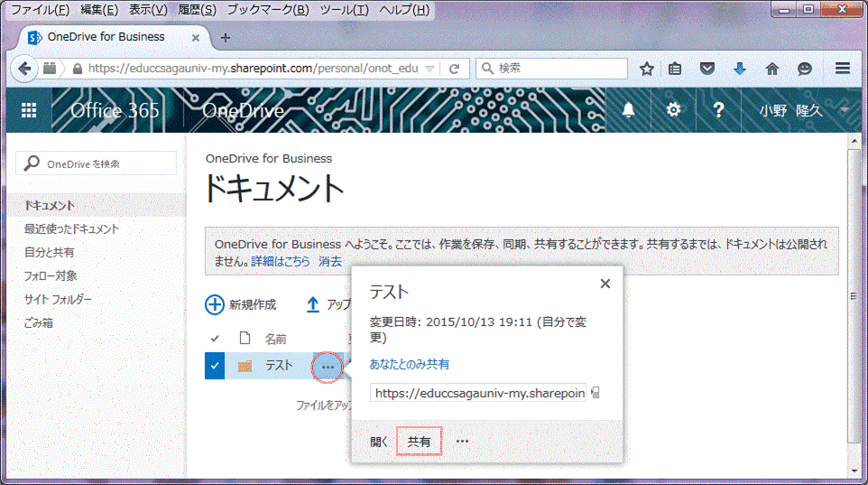
Task: Open ごみ箱 in sidebar
Action: click(38, 322)
